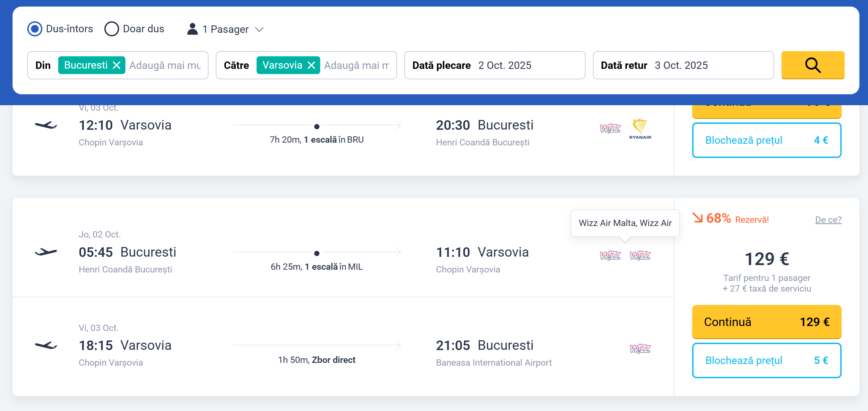Viewport: 868px width, 411px height.
Task: Click 'Tarif pentru 1 pasager' text
Action: tap(767, 278)
